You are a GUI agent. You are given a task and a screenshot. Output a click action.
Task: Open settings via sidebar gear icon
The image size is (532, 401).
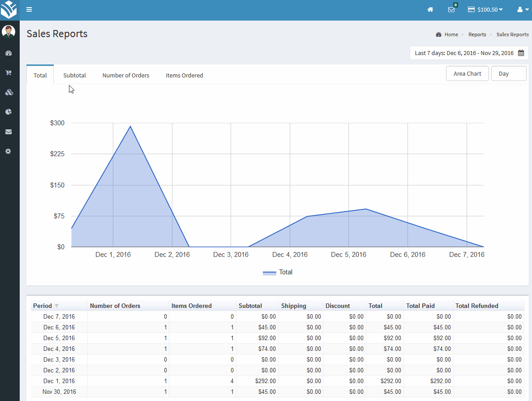click(8, 151)
